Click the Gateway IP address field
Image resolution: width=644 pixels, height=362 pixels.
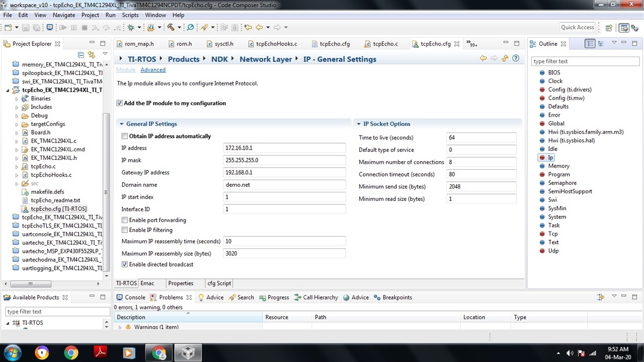click(284, 172)
